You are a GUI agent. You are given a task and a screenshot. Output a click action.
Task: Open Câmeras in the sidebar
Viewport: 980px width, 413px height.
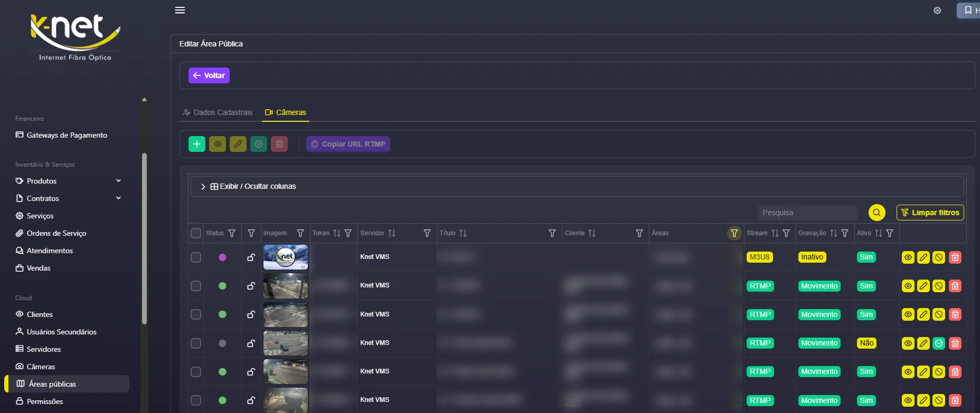click(35, 367)
